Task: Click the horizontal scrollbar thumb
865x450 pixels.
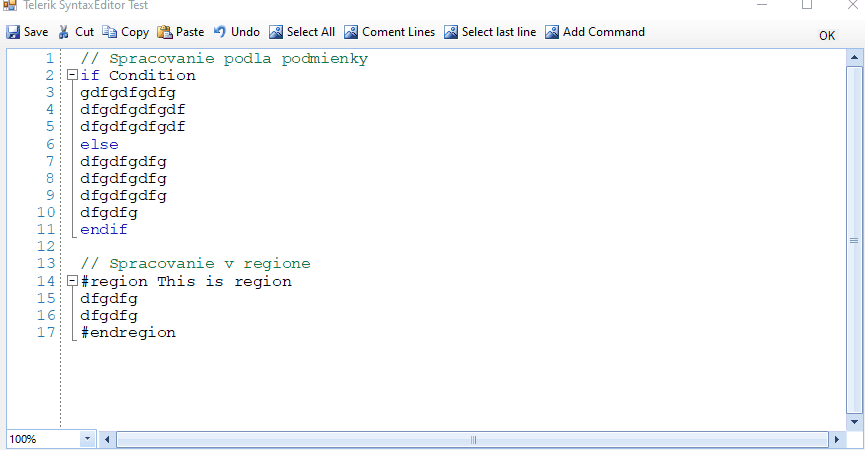Action: [473, 440]
